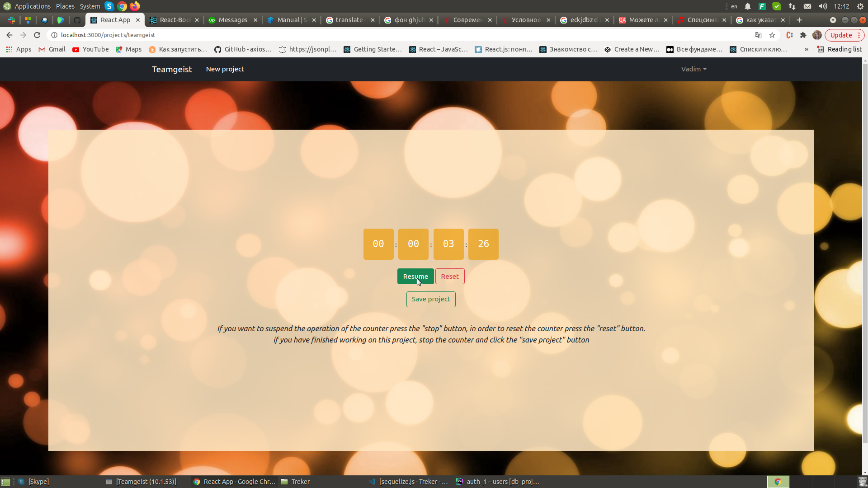Open the Vadim user dropdown
This screenshot has height=488, width=868.
pos(693,69)
